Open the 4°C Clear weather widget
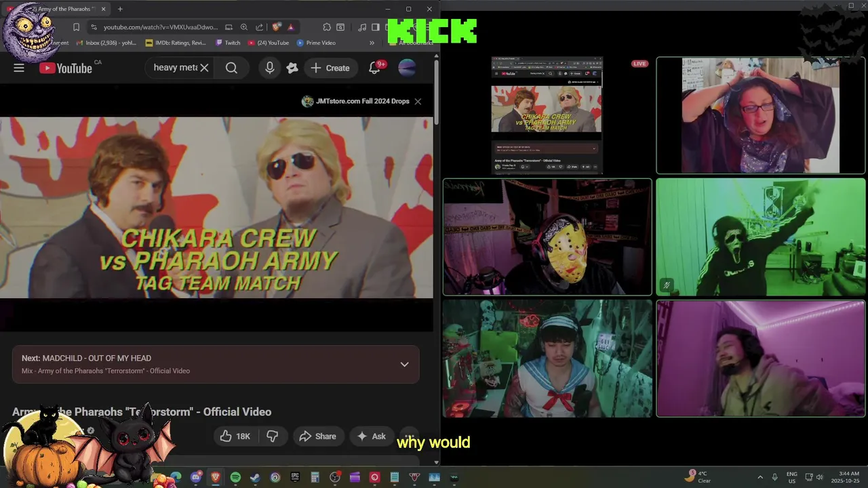 698,477
